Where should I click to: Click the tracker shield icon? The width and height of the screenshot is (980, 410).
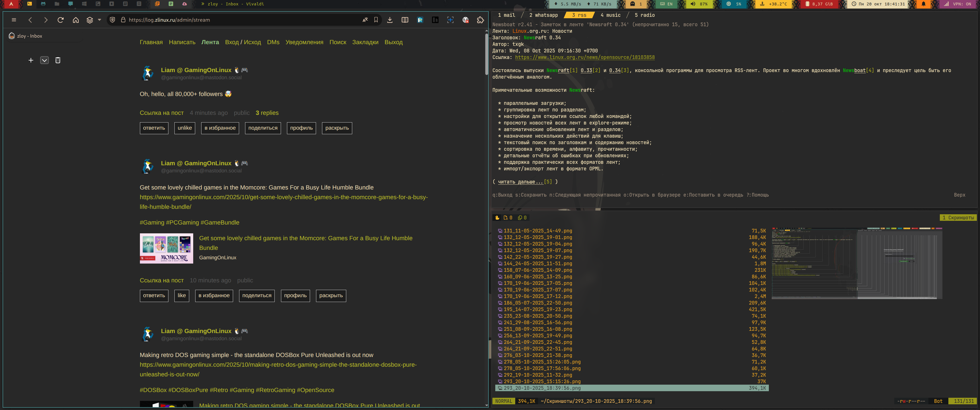[x=112, y=20]
